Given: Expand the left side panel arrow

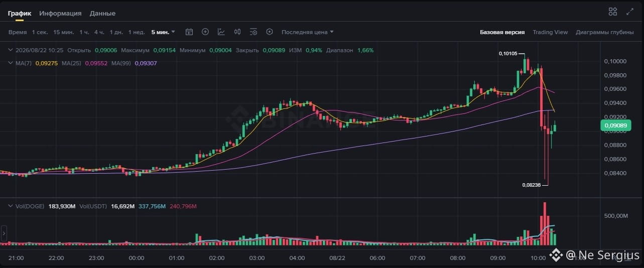Looking at the screenshot, I should pyautogui.click(x=4, y=233).
